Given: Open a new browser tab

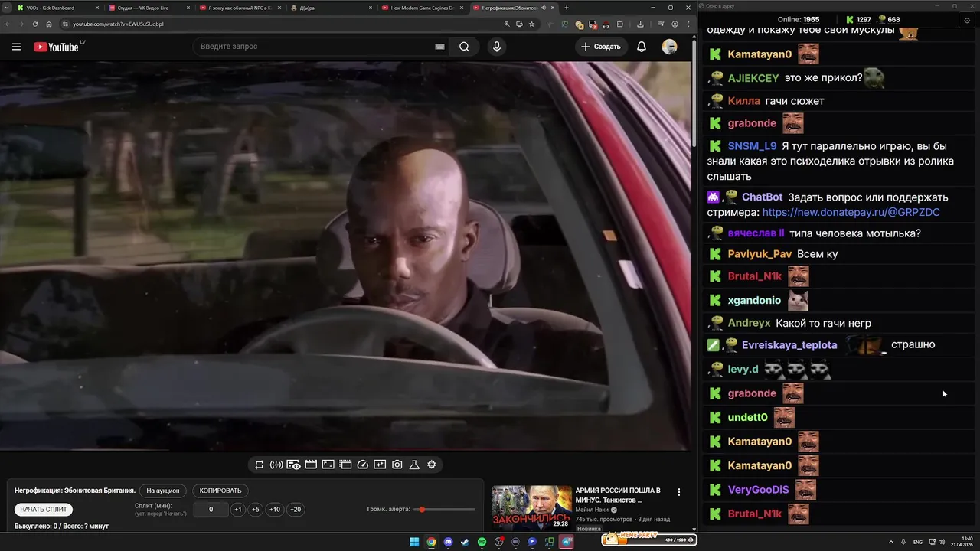Looking at the screenshot, I should point(566,8).
